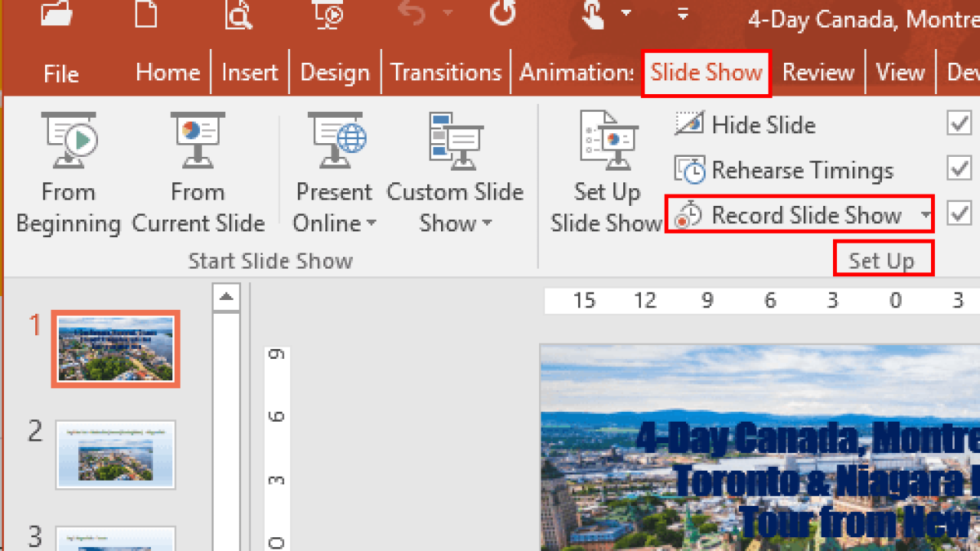Select slide 3 thumbnail
Viewport: 980px width, 551px height.
pyautogui.click(x=116, y=538)
